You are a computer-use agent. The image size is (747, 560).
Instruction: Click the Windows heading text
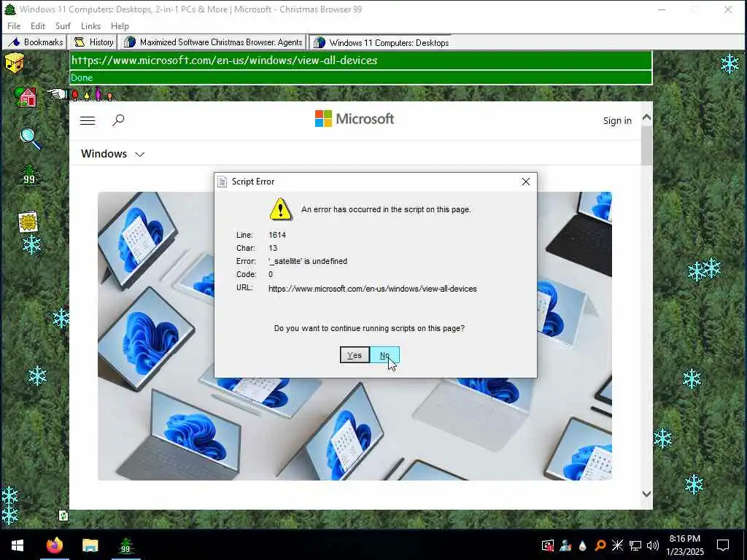[104, 153]
